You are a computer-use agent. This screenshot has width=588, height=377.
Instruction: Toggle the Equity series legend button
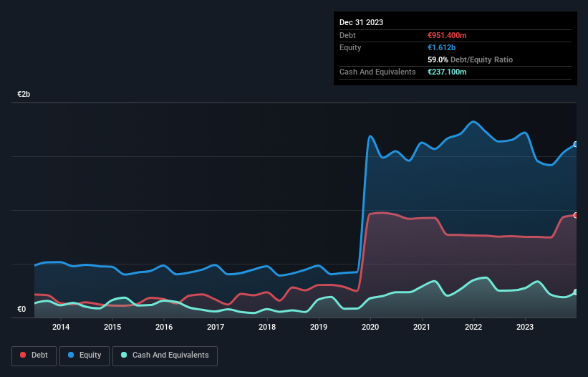(x=85, y=355)
